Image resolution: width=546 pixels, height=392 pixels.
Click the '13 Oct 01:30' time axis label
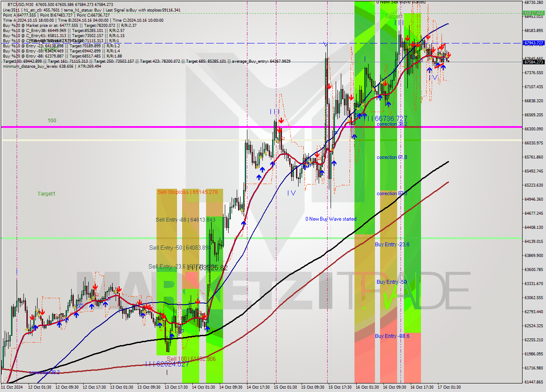coord(122,387)
